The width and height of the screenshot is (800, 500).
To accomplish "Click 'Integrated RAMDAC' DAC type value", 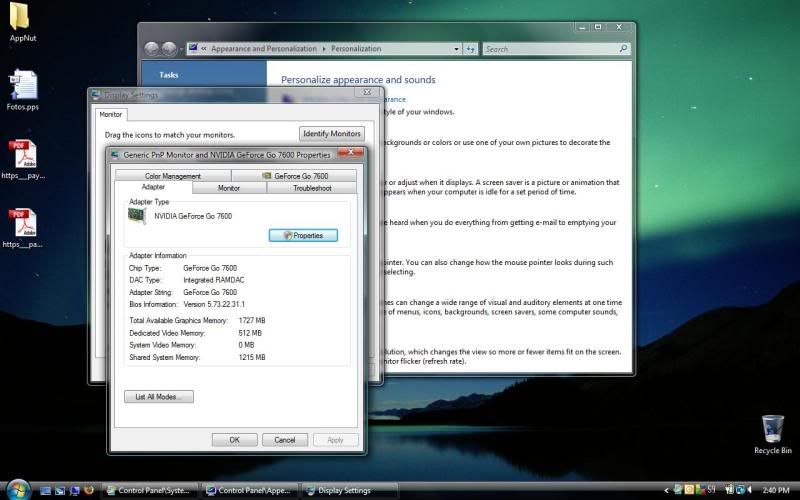I will [214, 280].
